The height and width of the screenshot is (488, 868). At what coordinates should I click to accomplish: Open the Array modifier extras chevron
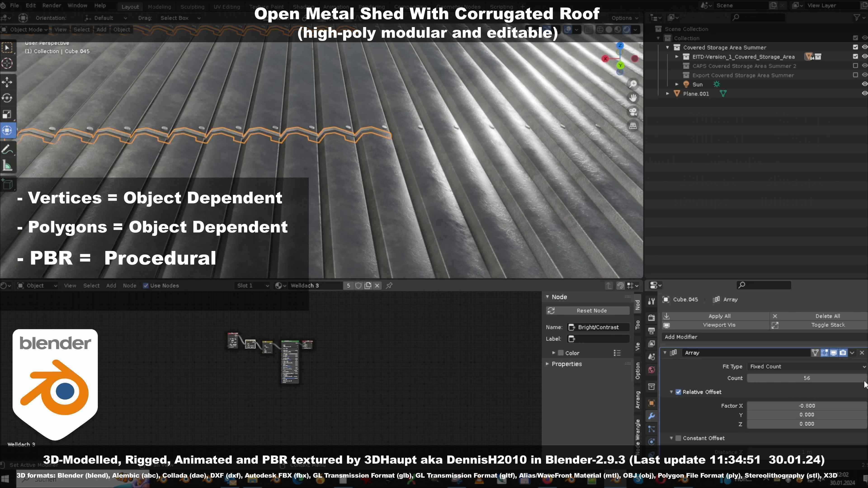(x=852, y=353)
